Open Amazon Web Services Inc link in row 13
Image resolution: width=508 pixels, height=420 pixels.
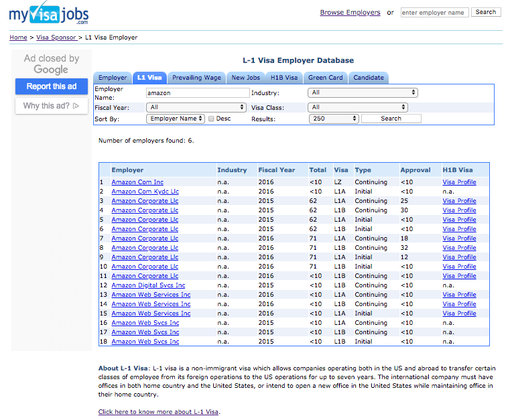151,295
